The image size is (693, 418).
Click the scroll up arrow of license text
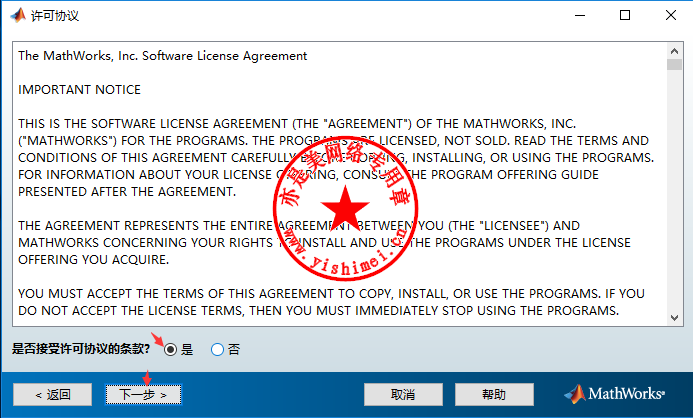(674, 51)
